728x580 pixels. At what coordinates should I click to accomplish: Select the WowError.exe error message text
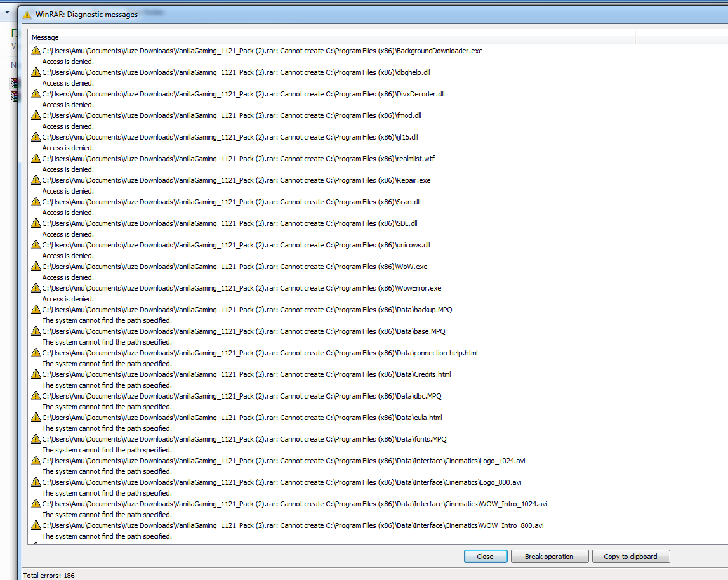pyautogui.click(x=242, y=288)
